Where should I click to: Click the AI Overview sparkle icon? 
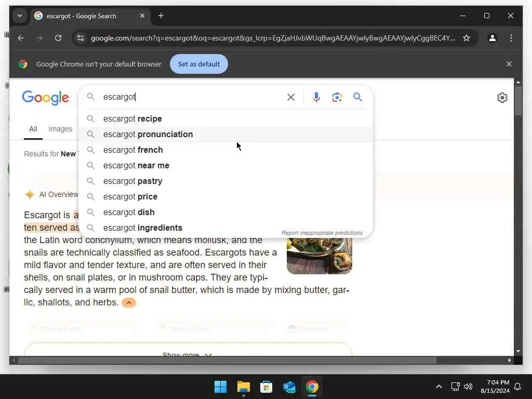(x=30, y=194)
